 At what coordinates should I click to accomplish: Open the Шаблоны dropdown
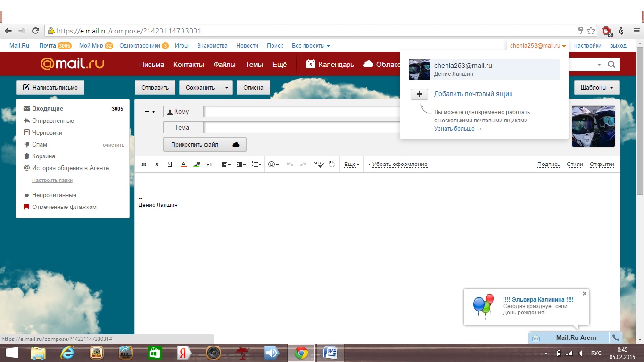(x=597, y=88)
